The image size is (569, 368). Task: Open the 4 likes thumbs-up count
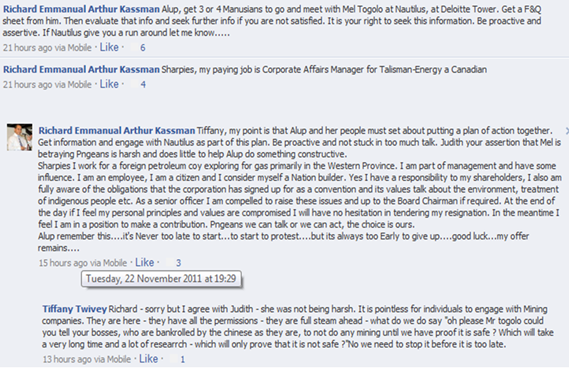pyautogui.click(x=139, y=85)
